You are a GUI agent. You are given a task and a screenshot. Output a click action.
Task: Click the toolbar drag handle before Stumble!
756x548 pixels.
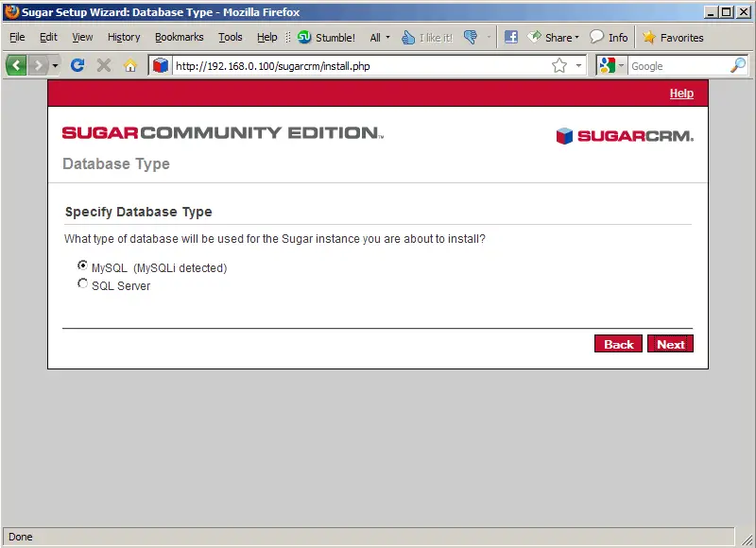point(288,37)
